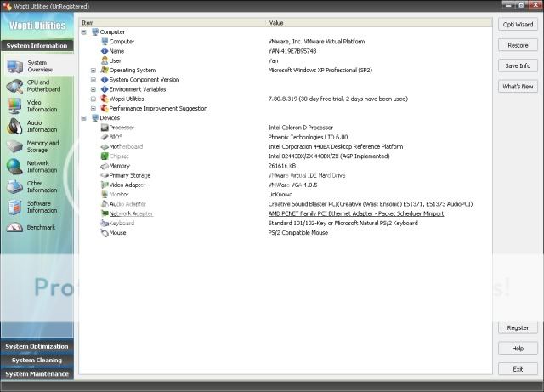The image size is (544, 392).
Task: Click the Network Adapter card icon
Action: pyautogui.click(x=105, y=213)
